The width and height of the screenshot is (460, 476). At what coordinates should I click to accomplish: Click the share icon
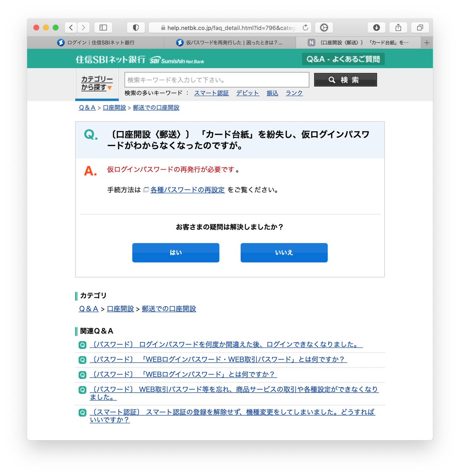pos(398,27)
